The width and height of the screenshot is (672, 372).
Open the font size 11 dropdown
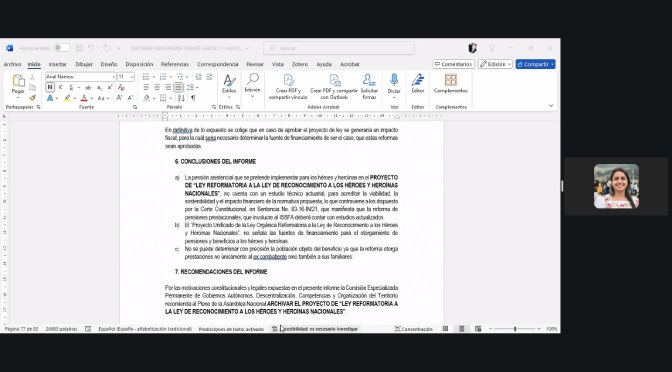(132, 77)
